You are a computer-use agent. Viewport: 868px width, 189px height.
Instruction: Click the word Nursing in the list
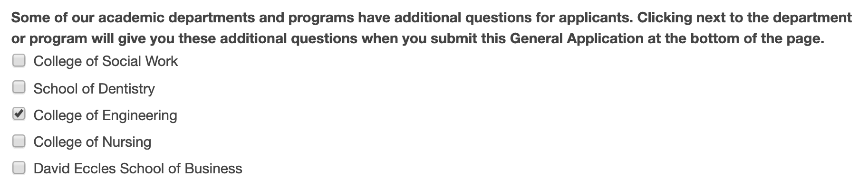(126, 142)
